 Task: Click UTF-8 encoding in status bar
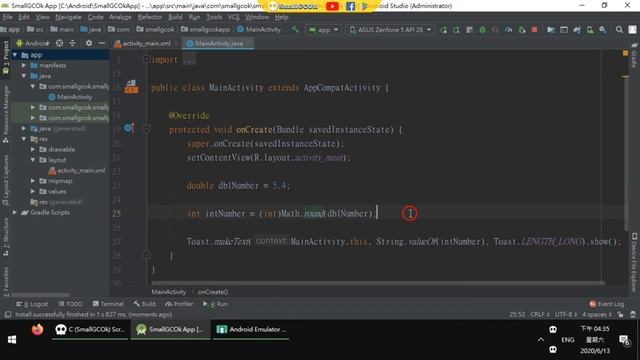point(566,314)
